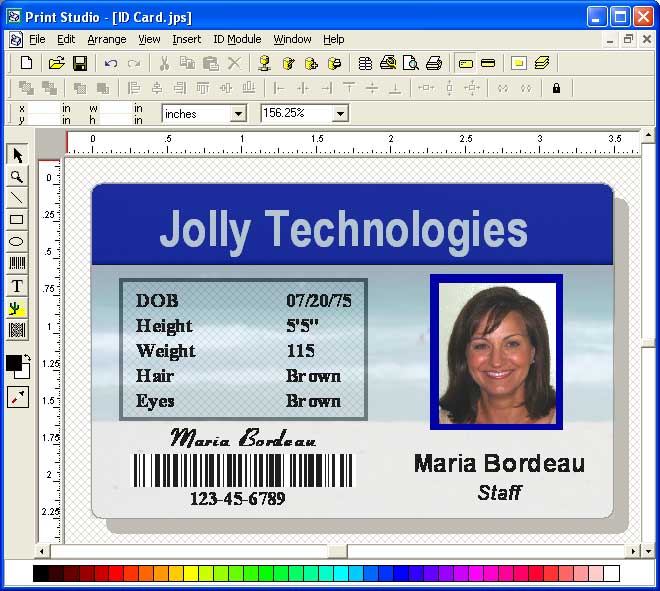Create a new document with the blank page icon
The width and height of the screenshot is (660, 591).
(x=27, y=63)
